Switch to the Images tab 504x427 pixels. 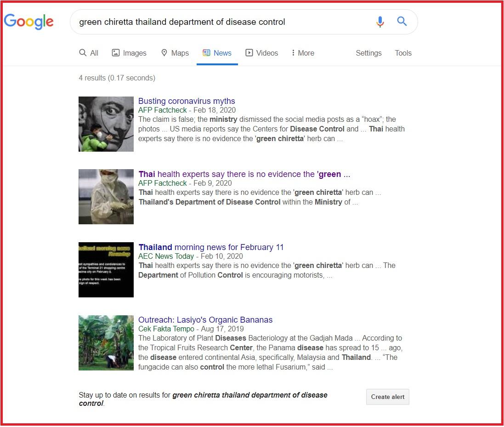129,53
